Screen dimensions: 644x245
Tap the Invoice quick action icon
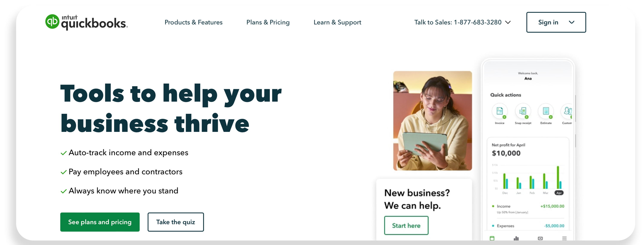pos(500,111)
